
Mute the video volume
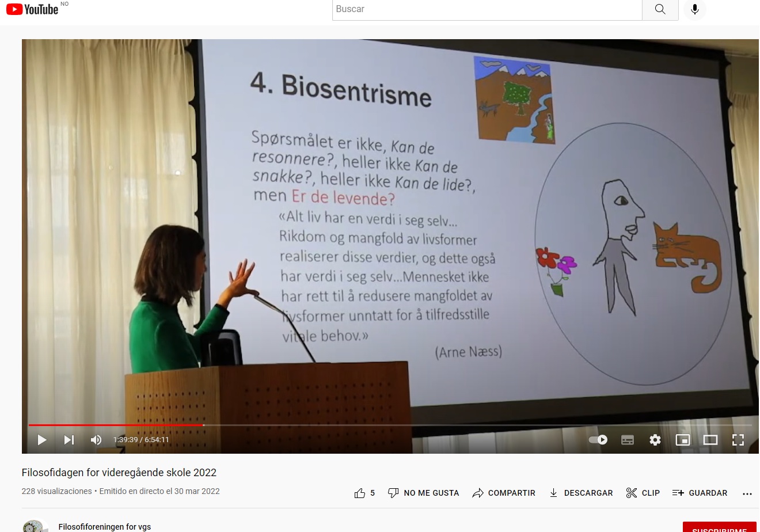tap(96, 439)
